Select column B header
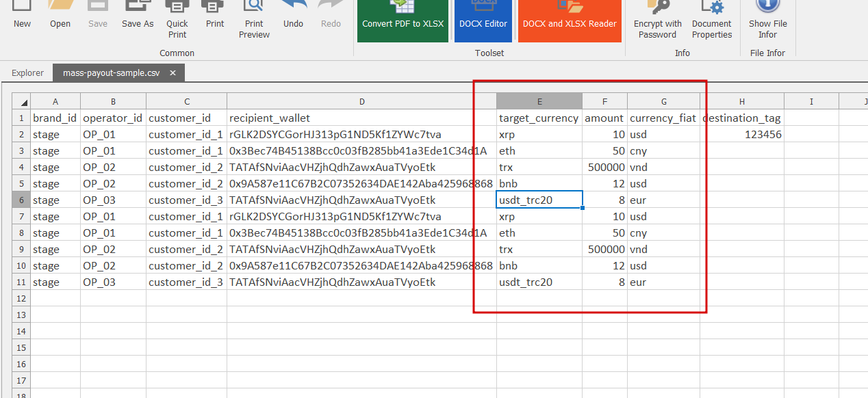 tap(113, 101)
